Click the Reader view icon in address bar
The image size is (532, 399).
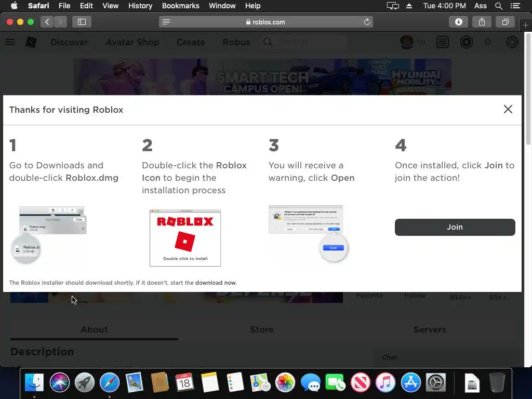pyautogui.click(x=166, y=22)
